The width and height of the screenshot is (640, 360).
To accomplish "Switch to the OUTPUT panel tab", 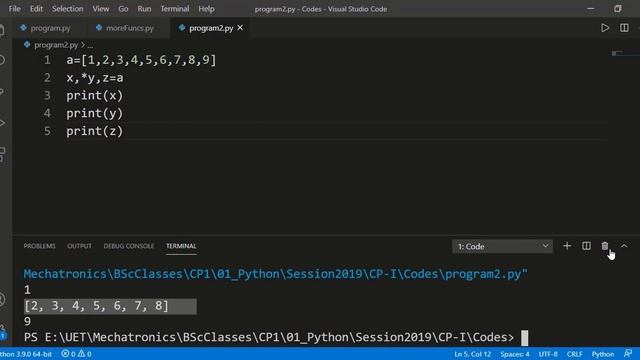I will [79, 246].
